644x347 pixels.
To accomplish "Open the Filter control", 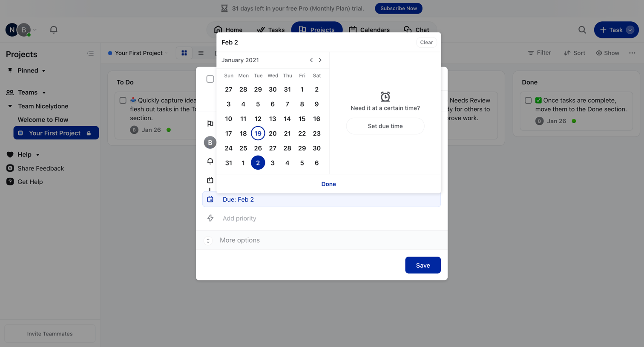I will coord(539,53).
